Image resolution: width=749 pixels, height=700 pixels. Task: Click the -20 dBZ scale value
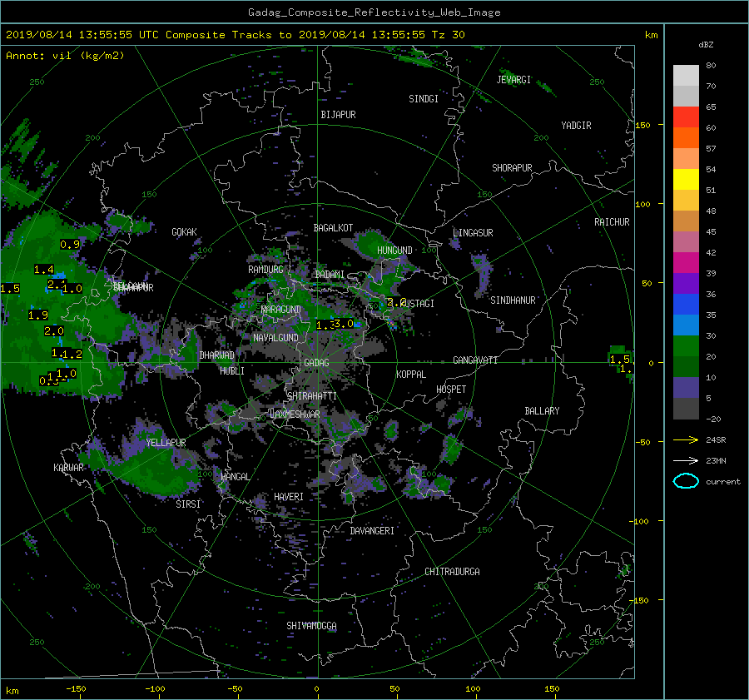(713, 419)
